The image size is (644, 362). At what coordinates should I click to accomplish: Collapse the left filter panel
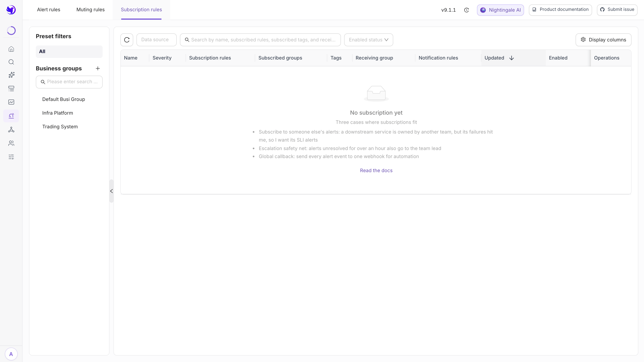[x=111, y=191]
